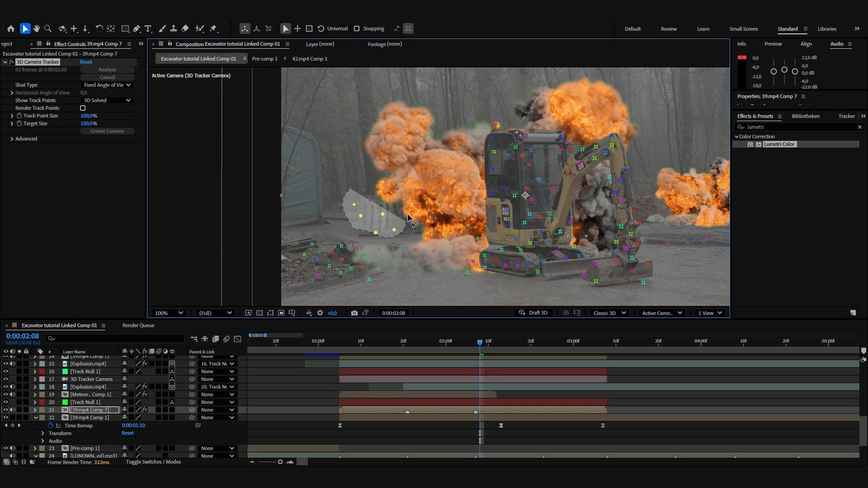Toggle Render Track Points checkbox
This screenshot has width=868, height=488.
tap(83, 108)
